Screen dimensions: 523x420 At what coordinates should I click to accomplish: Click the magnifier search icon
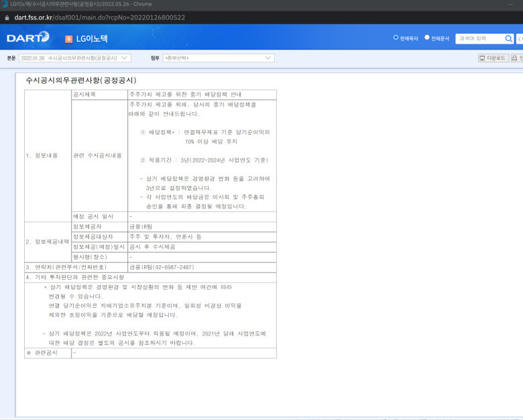tap(508, 39)
